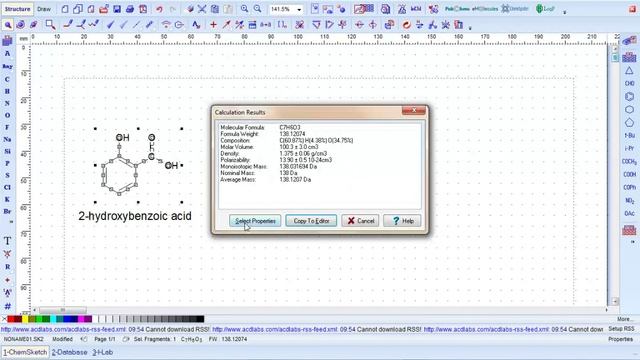Image resolution: width=640 pixels, height=360 pixels.
Task: Select the Nitrogen atom N
Action: [x=7, y=103]
